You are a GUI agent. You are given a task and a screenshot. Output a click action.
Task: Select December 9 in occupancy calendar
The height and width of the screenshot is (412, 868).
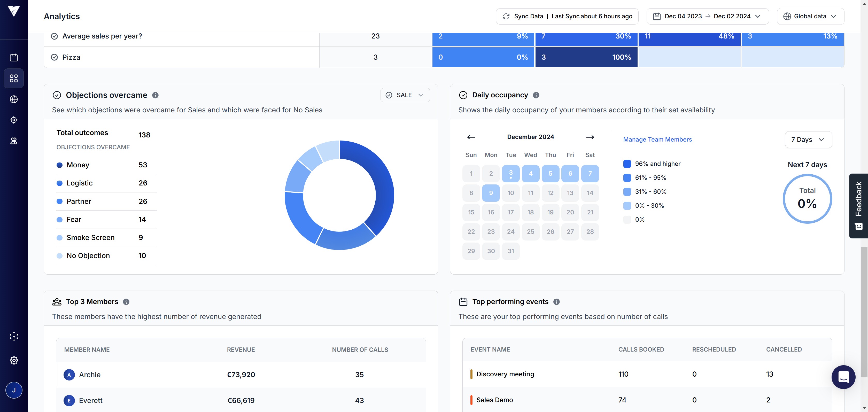coord(491,193)
